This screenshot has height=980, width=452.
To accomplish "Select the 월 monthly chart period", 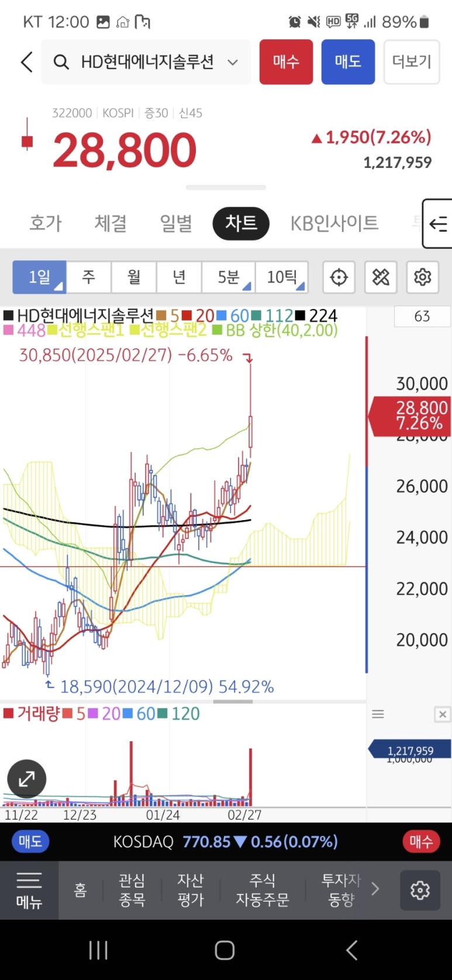I will [134, 277].
